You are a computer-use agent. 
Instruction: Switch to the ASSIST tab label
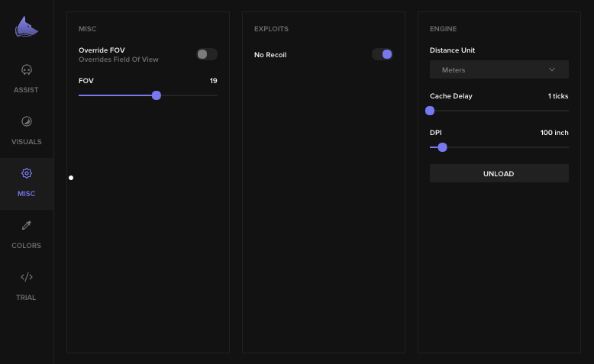point(26,90)
